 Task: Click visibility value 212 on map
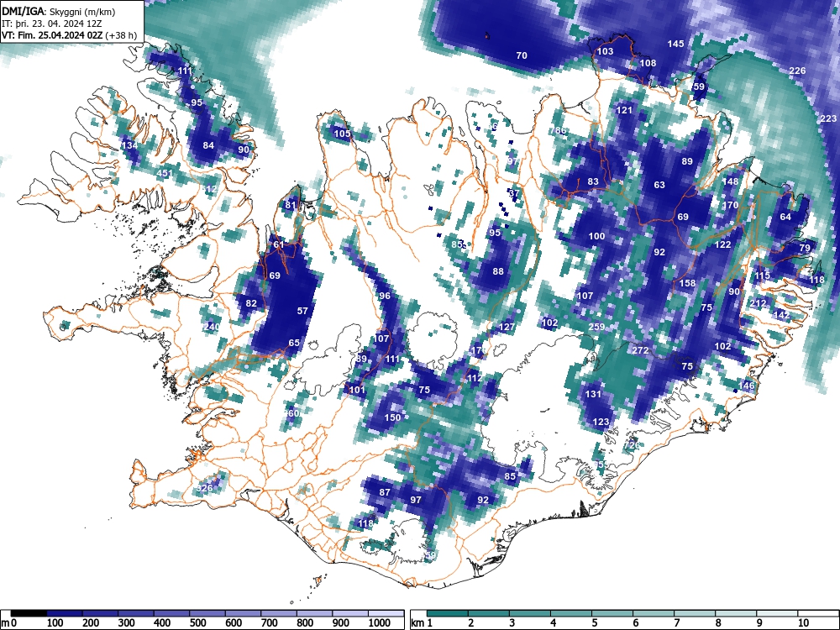[x=758, y=303]
